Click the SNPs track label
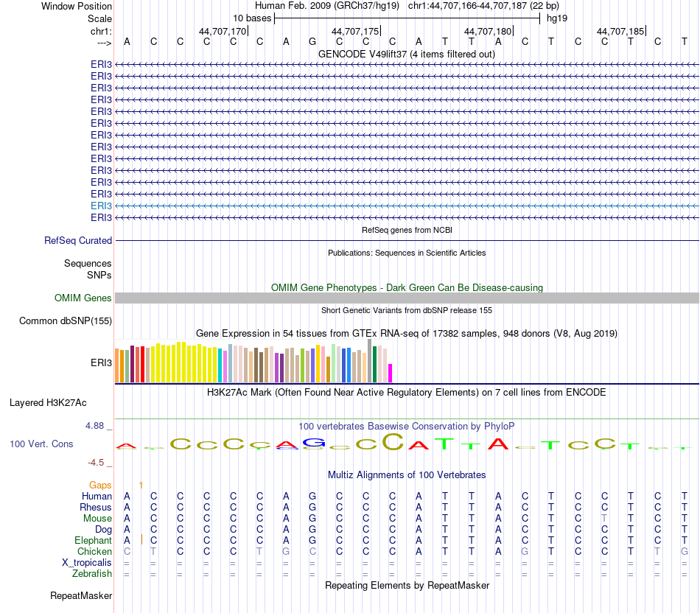 (99, 275)
